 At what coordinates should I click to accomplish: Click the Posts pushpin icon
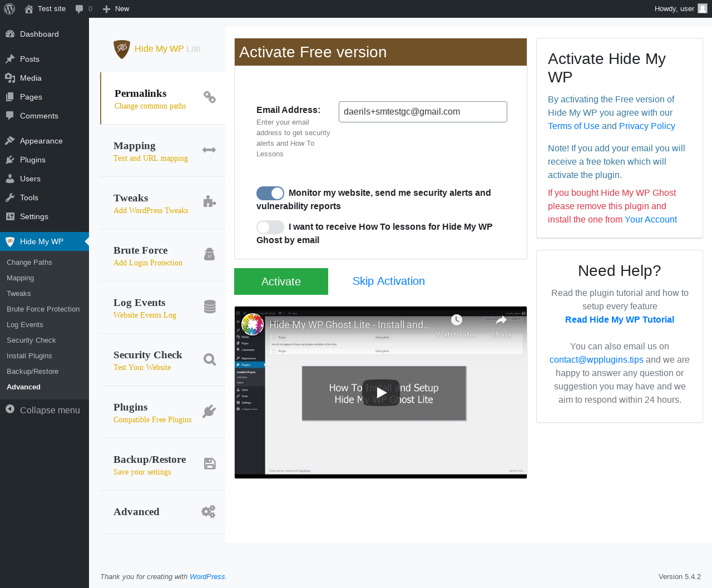pyautogui.click(x=10, y=59)
